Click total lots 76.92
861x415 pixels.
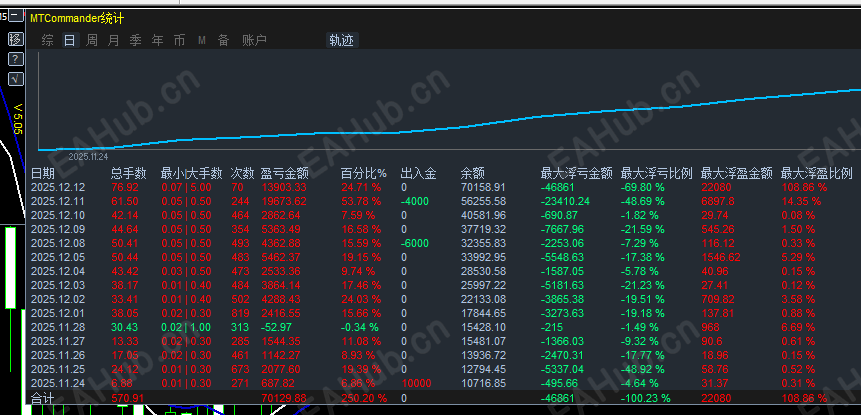(125, 188)
